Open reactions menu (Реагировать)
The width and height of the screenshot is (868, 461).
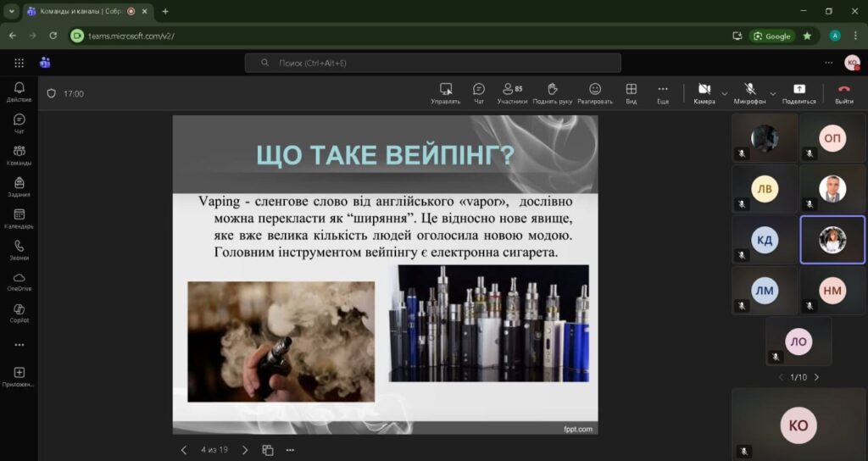(x=595, y=92)
